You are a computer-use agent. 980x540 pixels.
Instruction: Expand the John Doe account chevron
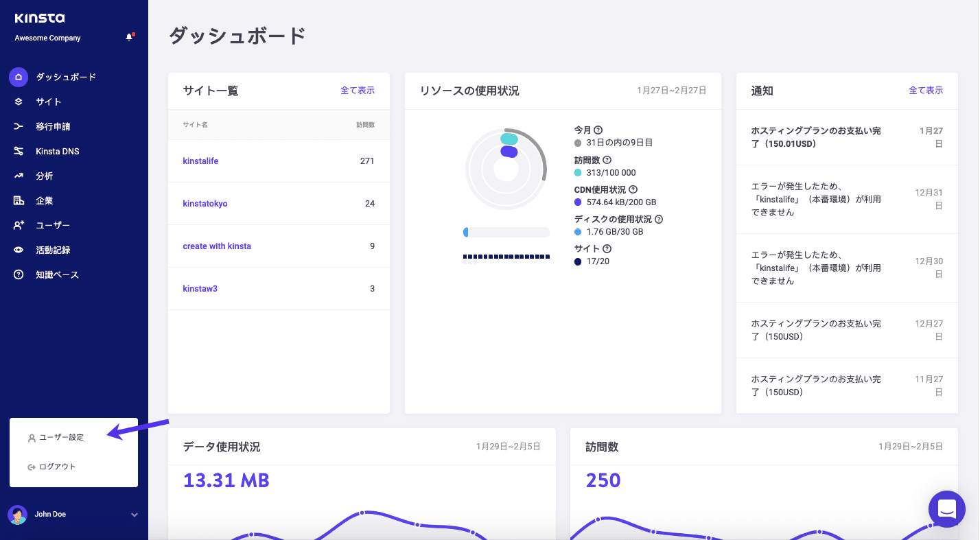tap(135, 515)
